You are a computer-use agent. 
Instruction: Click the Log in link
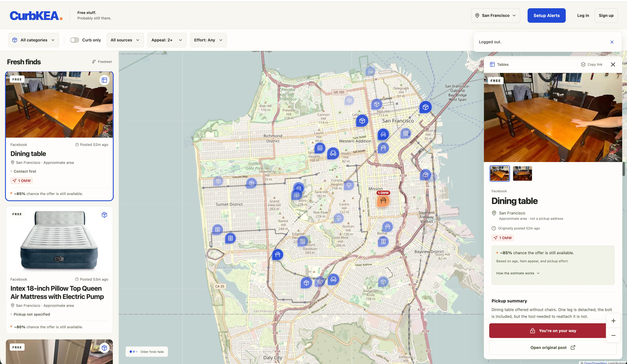pyautogui.click(x=583, y=15)
